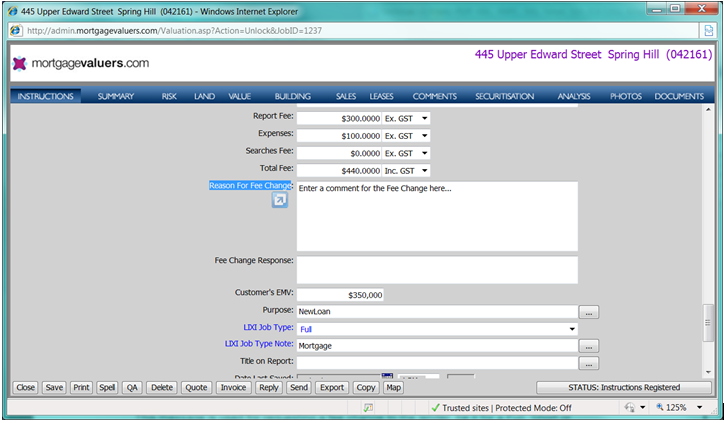Click the vertical scrollbar up arrow
The height and width of the screenshot is (423, 724).
(x=708, y=109)
